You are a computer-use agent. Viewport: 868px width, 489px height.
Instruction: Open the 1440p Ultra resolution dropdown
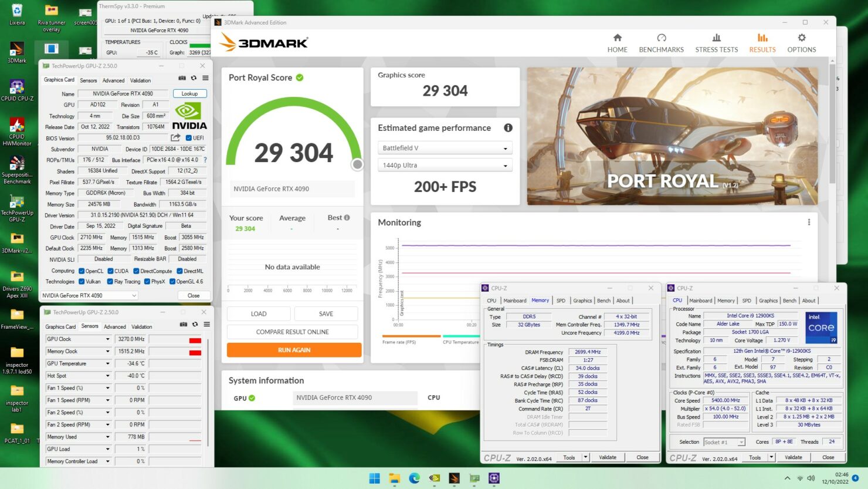(445, 166)
